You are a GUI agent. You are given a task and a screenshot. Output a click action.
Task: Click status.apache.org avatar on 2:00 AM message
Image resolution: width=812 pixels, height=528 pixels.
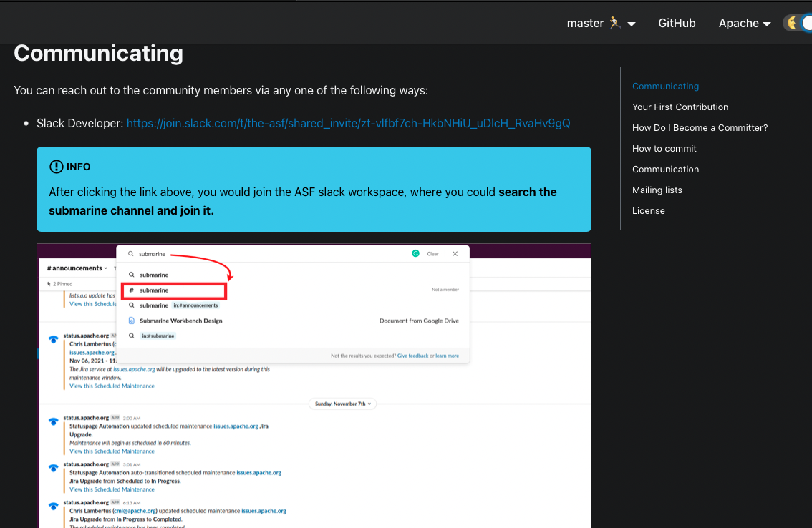[x=53, y=421]
